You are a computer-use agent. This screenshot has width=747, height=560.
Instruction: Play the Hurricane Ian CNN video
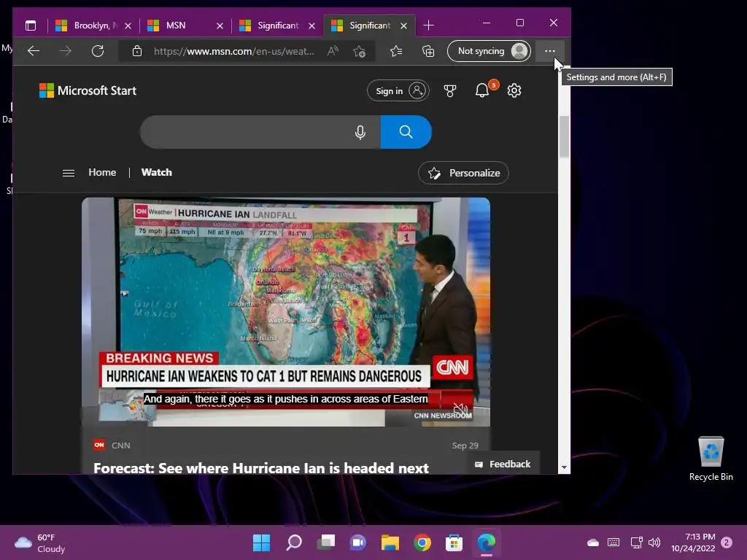[x=286, y=312]
